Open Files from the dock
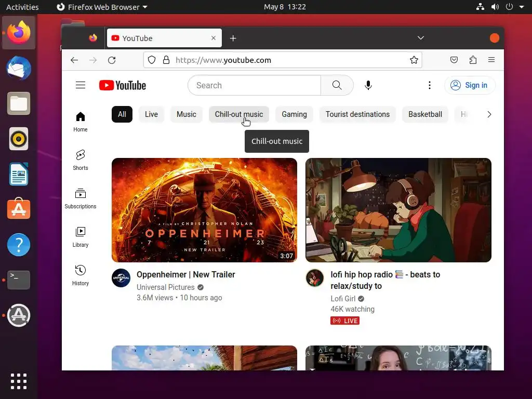Viewport: 532px width, 399px height. click(19, 103)
